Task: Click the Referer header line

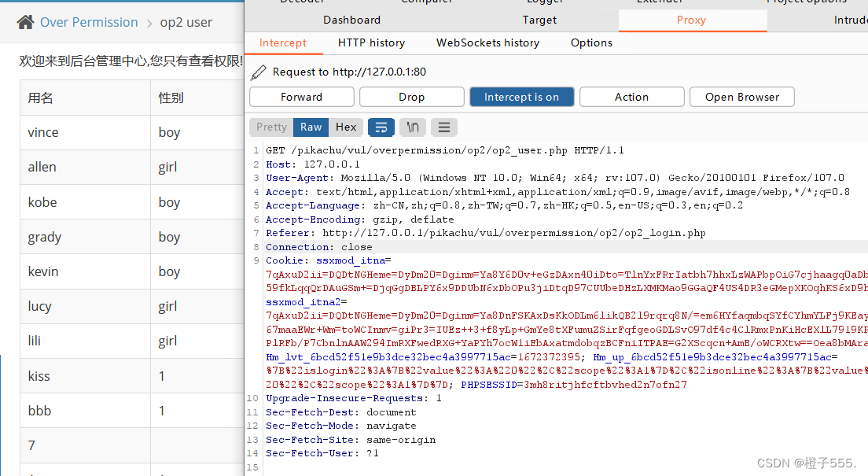Action: (x=485, y=234)
